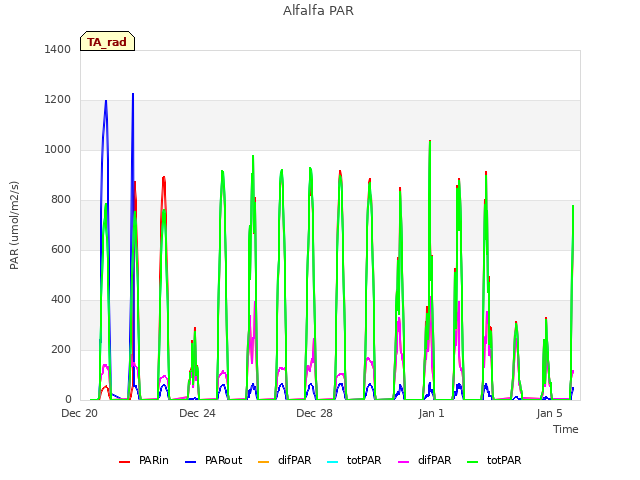Screen dimensions: 640x480
Task: Click the Dec 28 x-axis tick
Action: pos(314,413)
